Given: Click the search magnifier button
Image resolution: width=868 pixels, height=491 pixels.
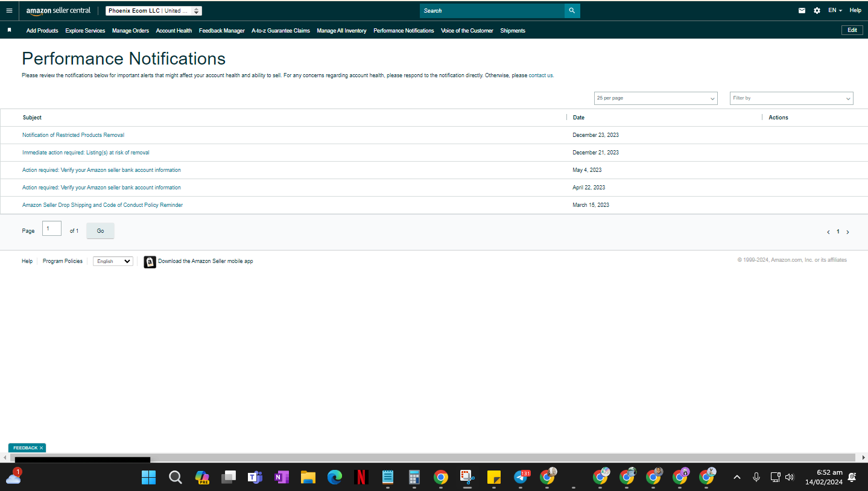Looking at the screenshot, I should [572, 11].
